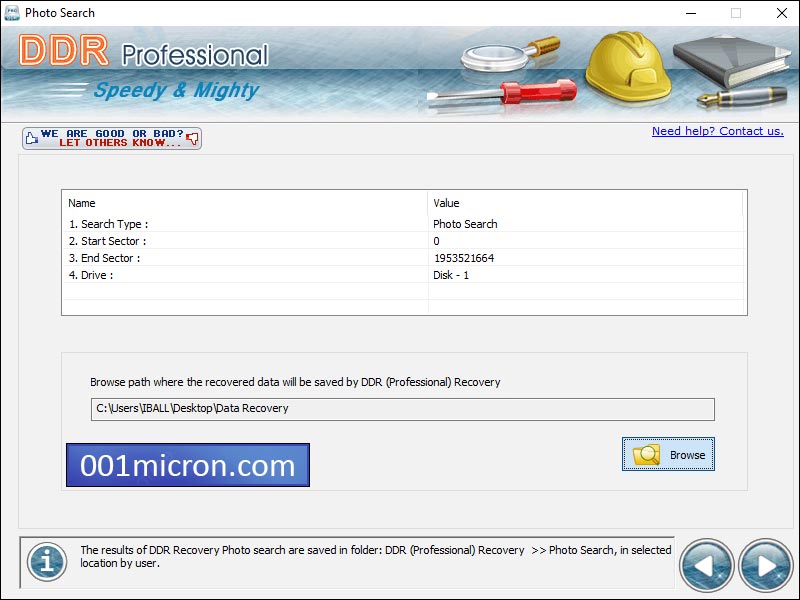Image resolution: width=800 pixels, height=600 pixels.
Task: Open the "Need help? Contact us." link
Action: click(x=717, y=131)
